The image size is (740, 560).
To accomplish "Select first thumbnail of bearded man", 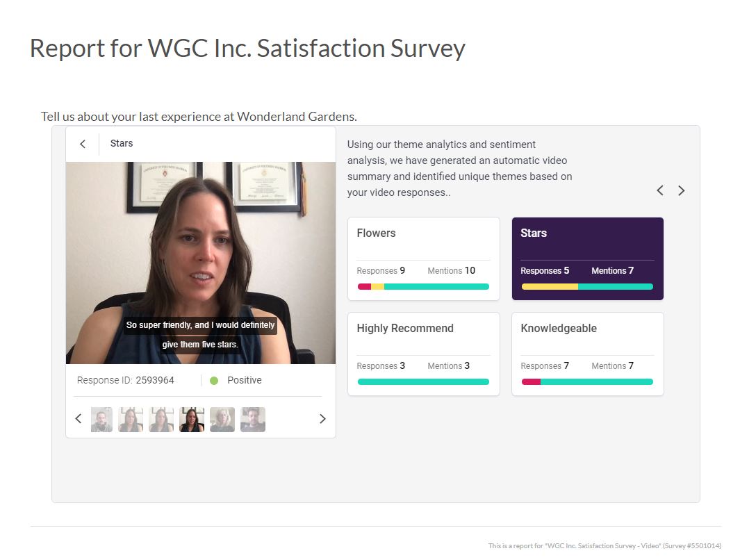I will click(x=101, y=420).
